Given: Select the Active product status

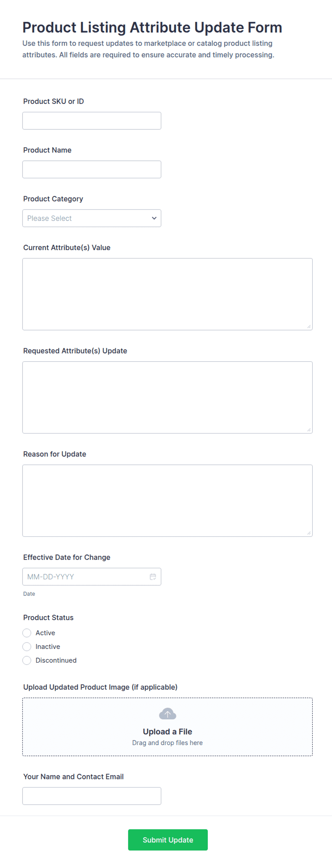Looking at the screenshot, I should [x=27, y=633].
